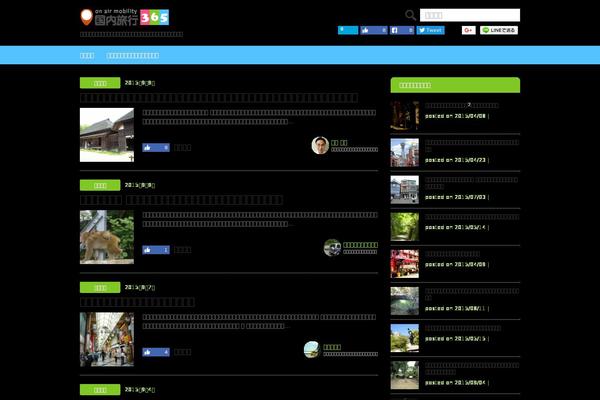Open the on air mobility 365 logo

coord(125,17)
